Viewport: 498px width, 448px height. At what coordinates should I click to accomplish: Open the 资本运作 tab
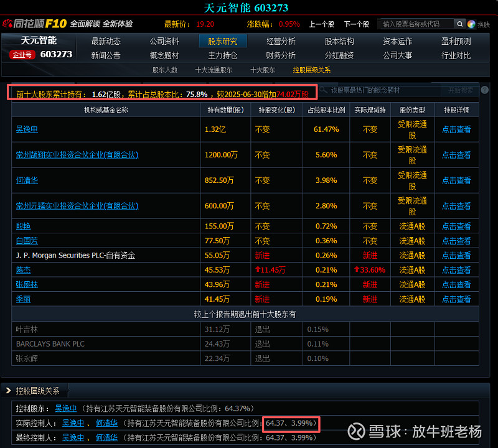(397, 41)
